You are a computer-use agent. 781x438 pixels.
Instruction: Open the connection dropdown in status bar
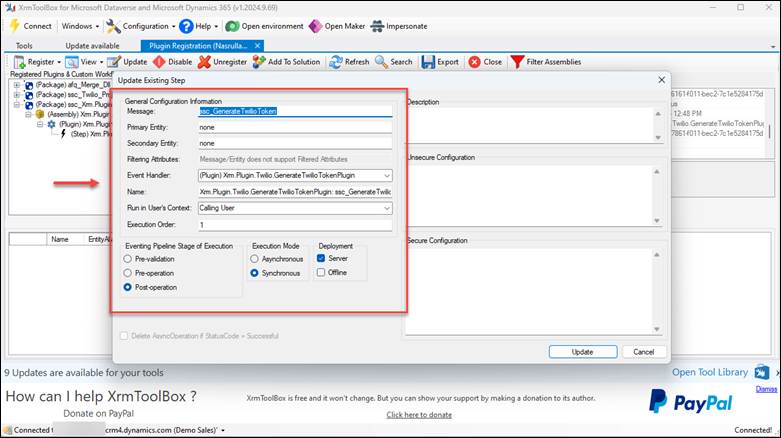pos(223,430)
